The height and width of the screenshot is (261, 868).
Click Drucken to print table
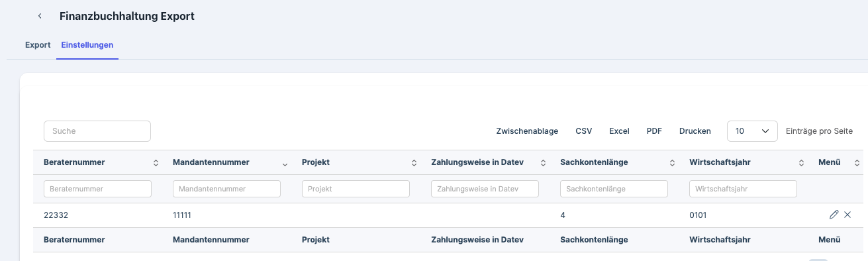click(695, 131)
